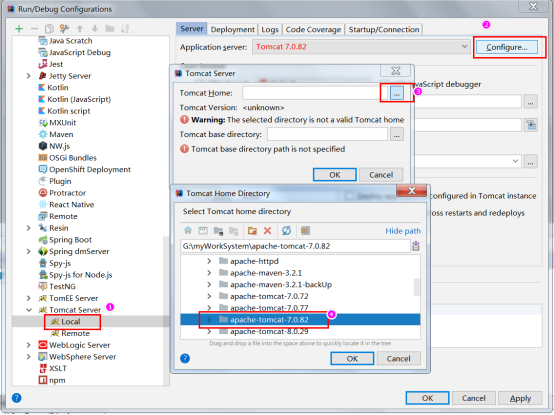Open Startup/Connection tab
The height and width of the screenshot is (415, 554).
coord(384,30)
